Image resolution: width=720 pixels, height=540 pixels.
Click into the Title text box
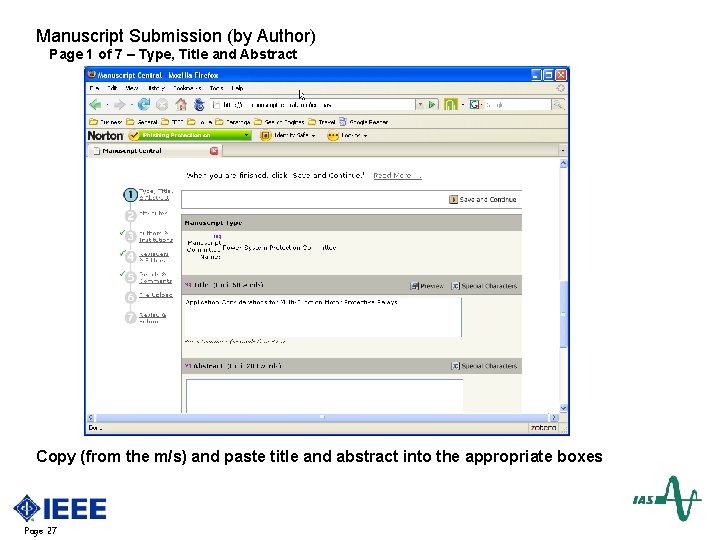tap(322, 317)
